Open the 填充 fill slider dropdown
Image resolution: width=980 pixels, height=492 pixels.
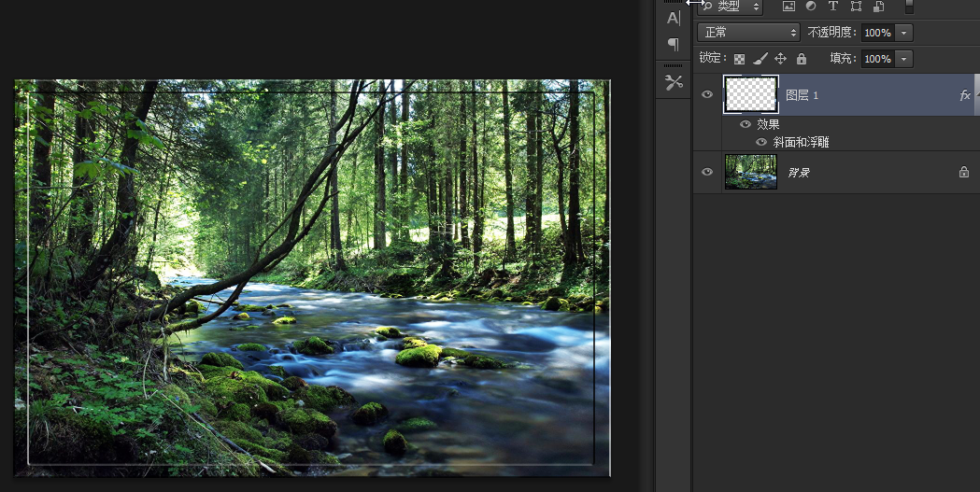[x=903, y=59]
